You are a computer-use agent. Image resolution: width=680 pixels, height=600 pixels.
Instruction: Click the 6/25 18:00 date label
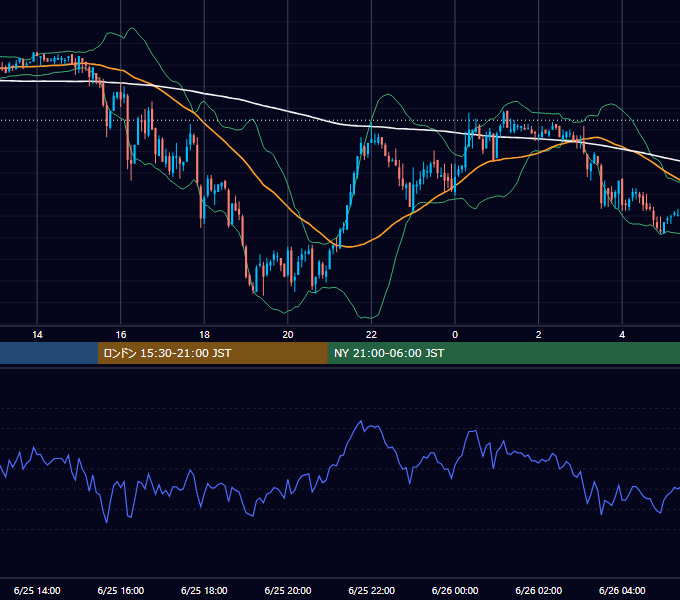(x=204, y=590)
